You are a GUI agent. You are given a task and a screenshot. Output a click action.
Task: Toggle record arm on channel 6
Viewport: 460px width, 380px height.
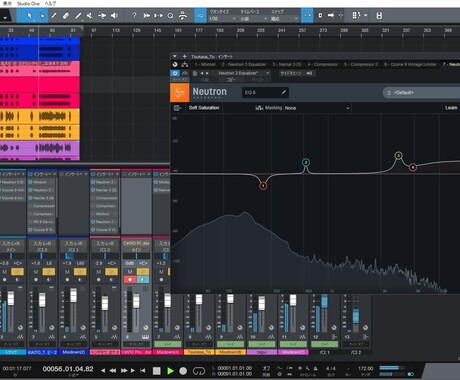pos(130,280)
